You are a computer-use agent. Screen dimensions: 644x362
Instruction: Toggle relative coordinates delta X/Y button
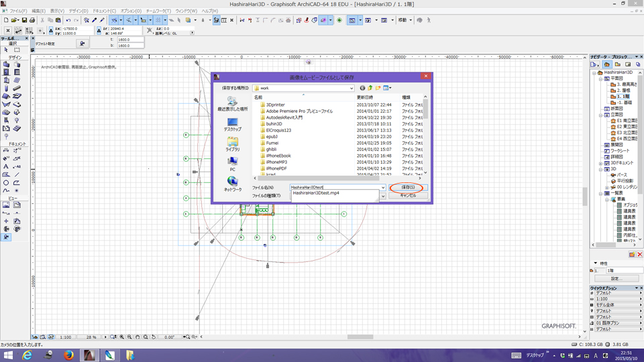coord(51,31)
